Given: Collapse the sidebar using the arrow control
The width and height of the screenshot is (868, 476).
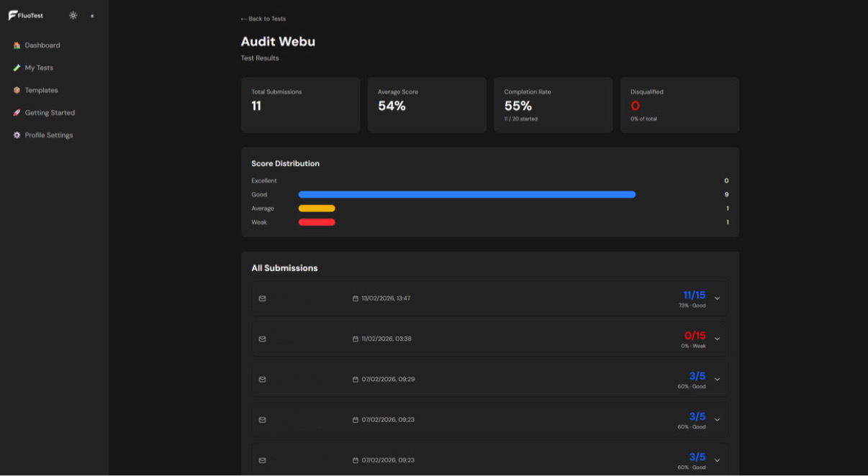Looking at the screenshot, I should [x=91, y=14].
